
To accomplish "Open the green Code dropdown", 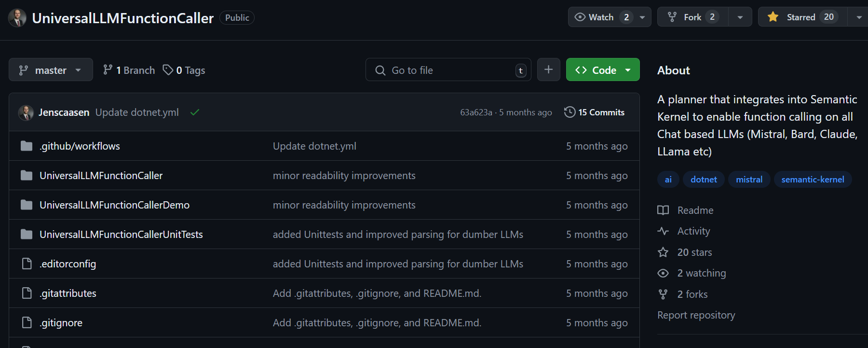I will pos(603,70).
